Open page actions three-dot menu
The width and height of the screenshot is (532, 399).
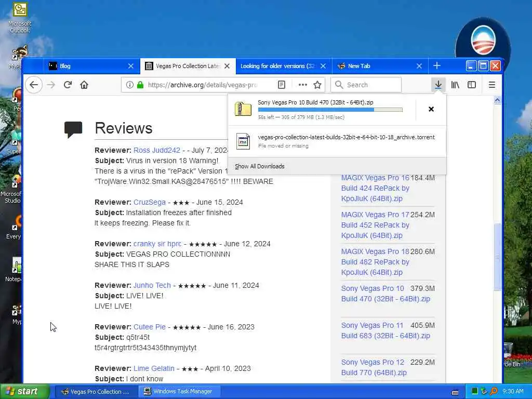(x=303, y=85)
